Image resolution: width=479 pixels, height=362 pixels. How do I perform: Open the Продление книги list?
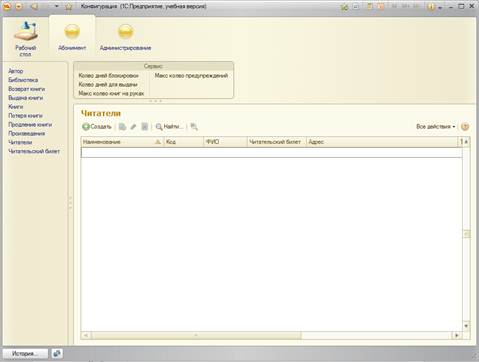pyautogui.click(x=30, y=124)
